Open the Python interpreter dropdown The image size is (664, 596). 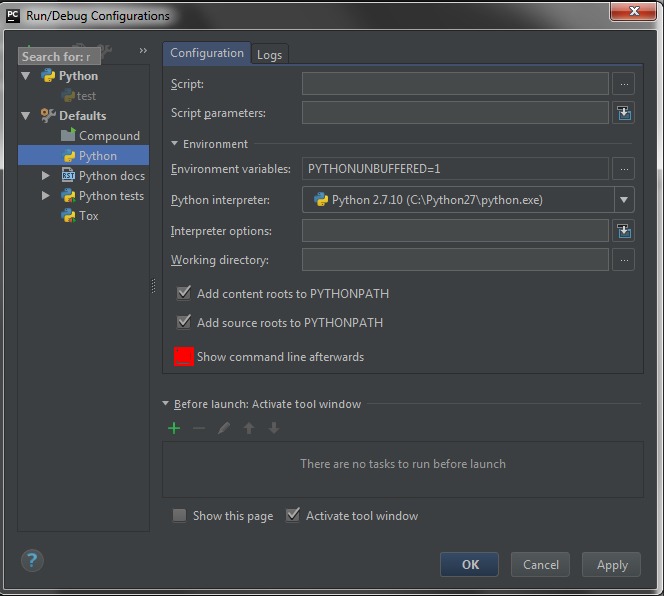624,200
